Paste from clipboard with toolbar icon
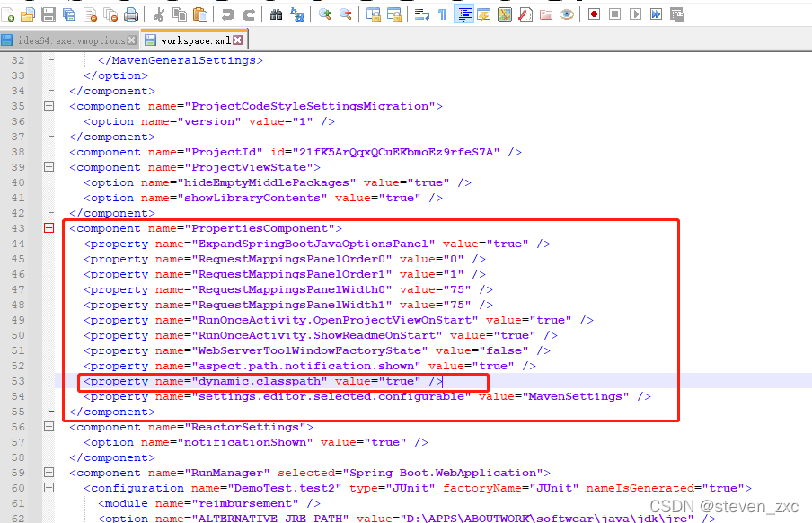 click(200, 14)
